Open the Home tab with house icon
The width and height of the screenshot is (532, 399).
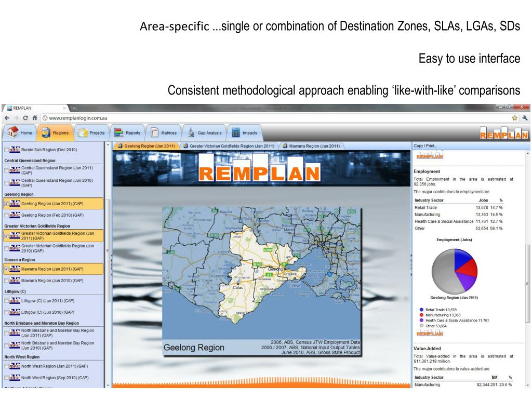[x=20, y=132]
